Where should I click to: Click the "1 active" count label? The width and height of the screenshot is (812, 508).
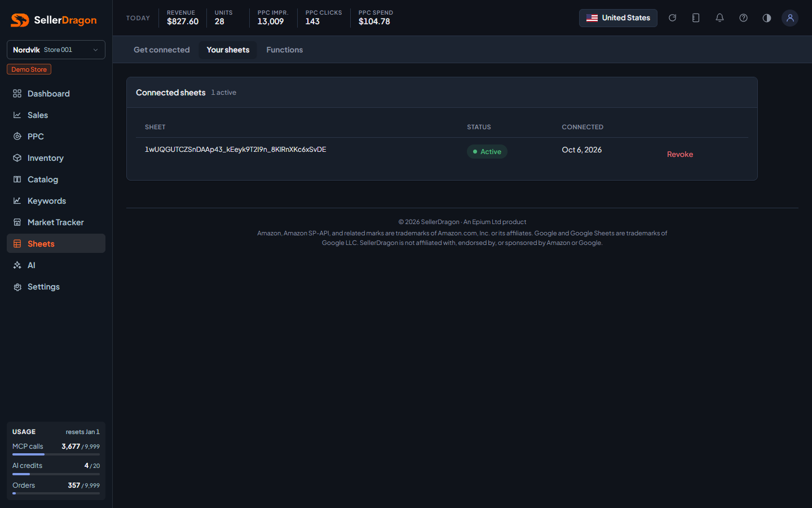point(224,93)
